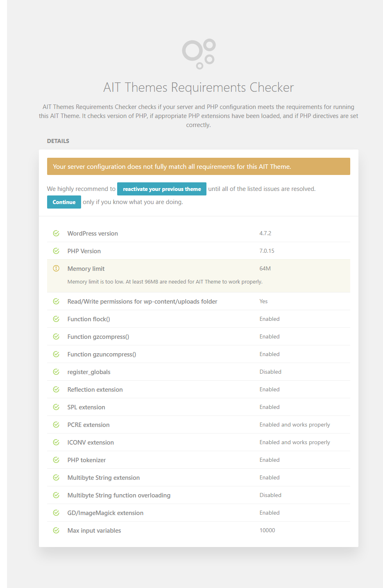Click the AIT Themes Requirements Checker title
The image size is (383, 588).
click(x=199, y=87)
